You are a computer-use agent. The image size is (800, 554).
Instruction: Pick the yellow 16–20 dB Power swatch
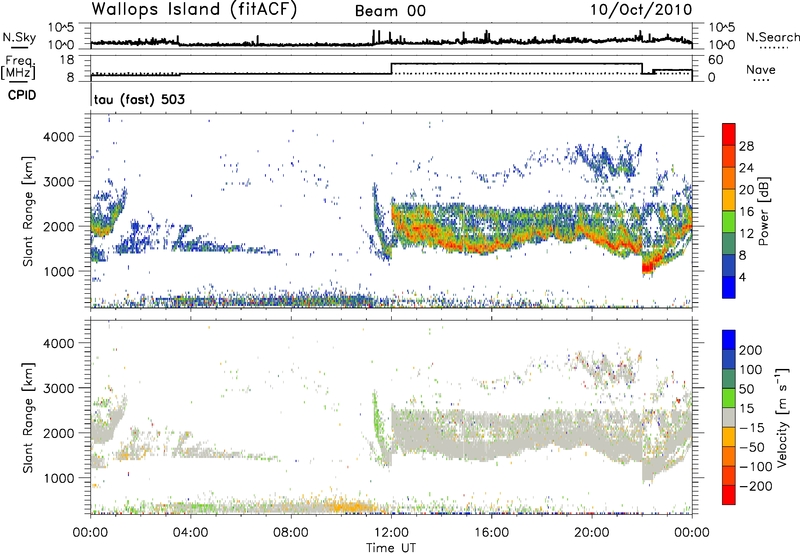[729, 200]
